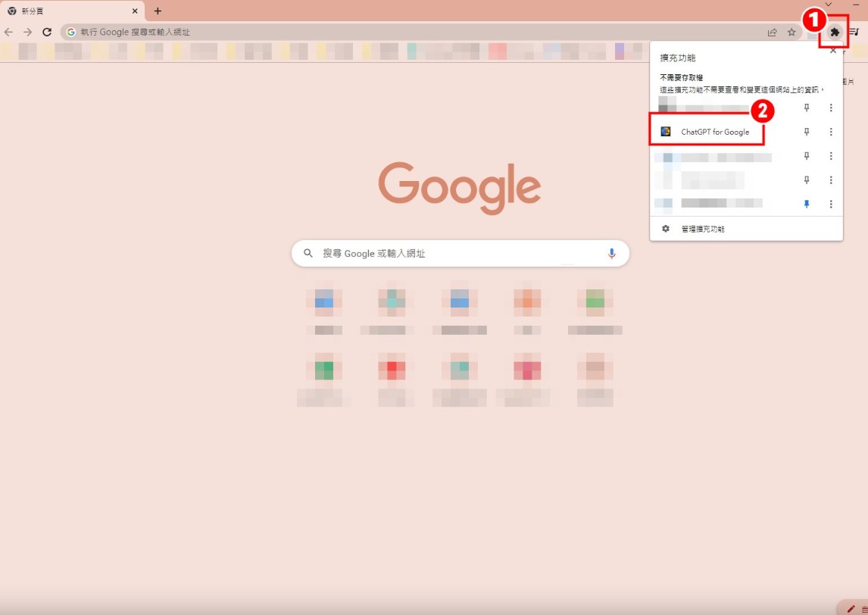The width and height of the screenshot is (868, 615).
Task: Toggle pin for first extension in list
Action: pyautogui.click(x=807, y=108)
